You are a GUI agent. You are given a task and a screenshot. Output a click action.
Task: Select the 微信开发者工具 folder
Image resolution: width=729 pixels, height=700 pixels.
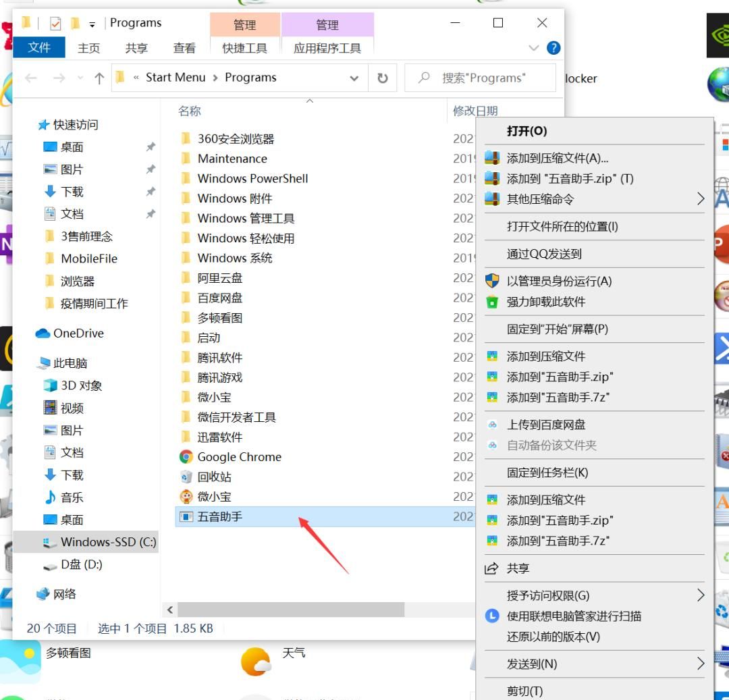pos(237,417)
